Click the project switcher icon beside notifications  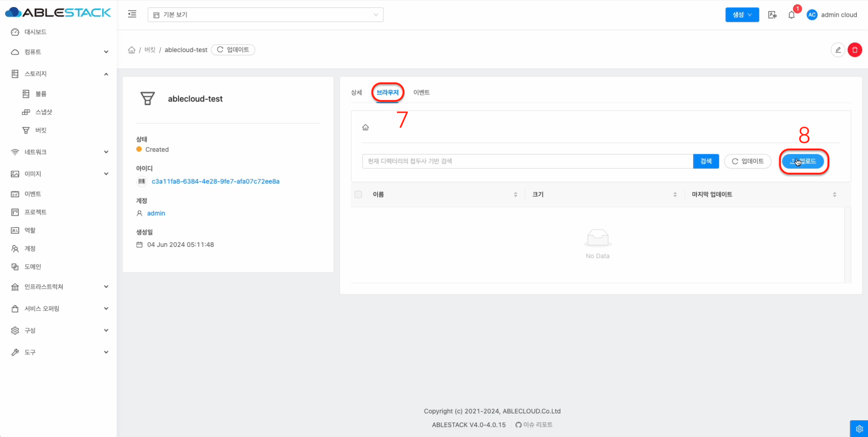point(772,15)
